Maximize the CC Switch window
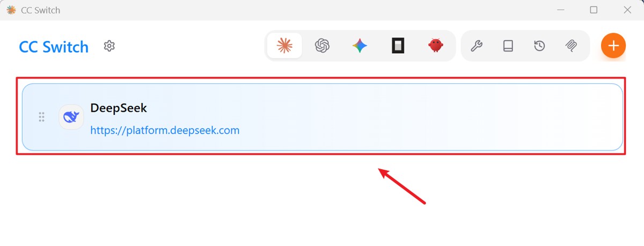 [x=594, y=10]
